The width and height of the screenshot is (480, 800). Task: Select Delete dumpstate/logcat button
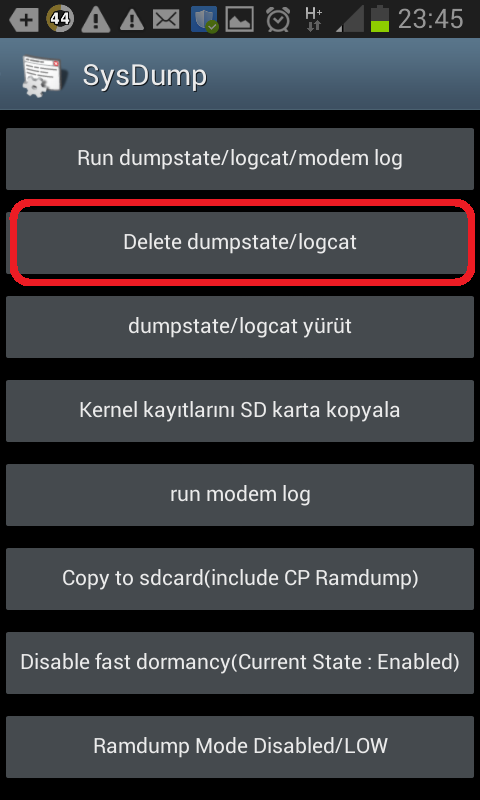(x=240, y=242)
